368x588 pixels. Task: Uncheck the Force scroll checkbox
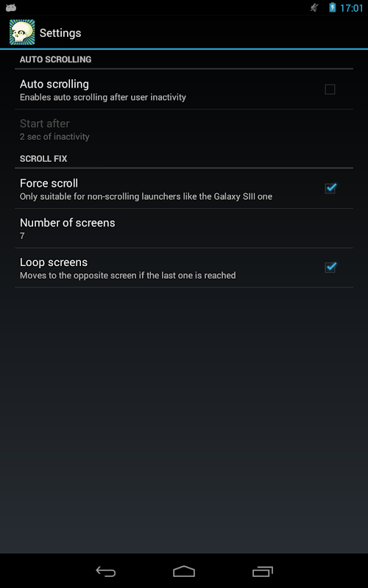tap(330, 188)
